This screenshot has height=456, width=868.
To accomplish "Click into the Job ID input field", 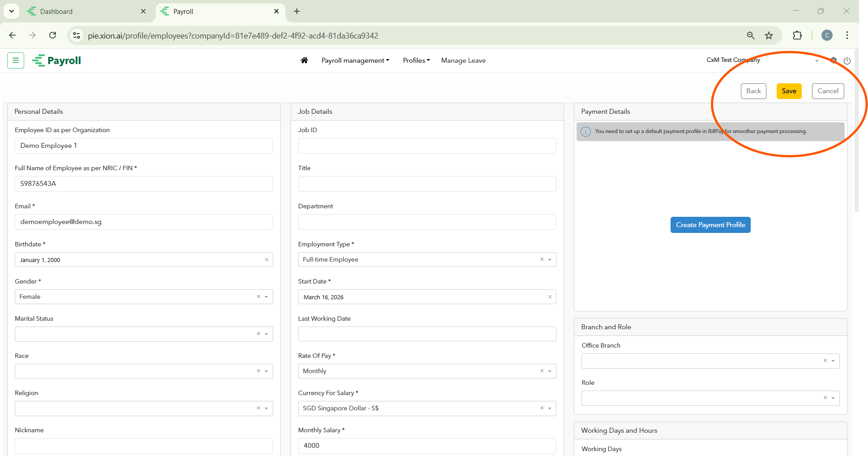I will 427,146.
